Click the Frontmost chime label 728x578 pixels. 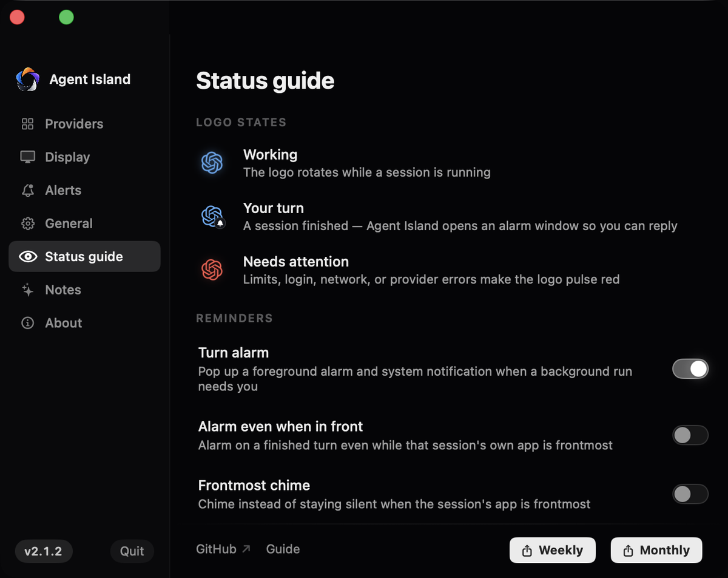click(254, 486)
